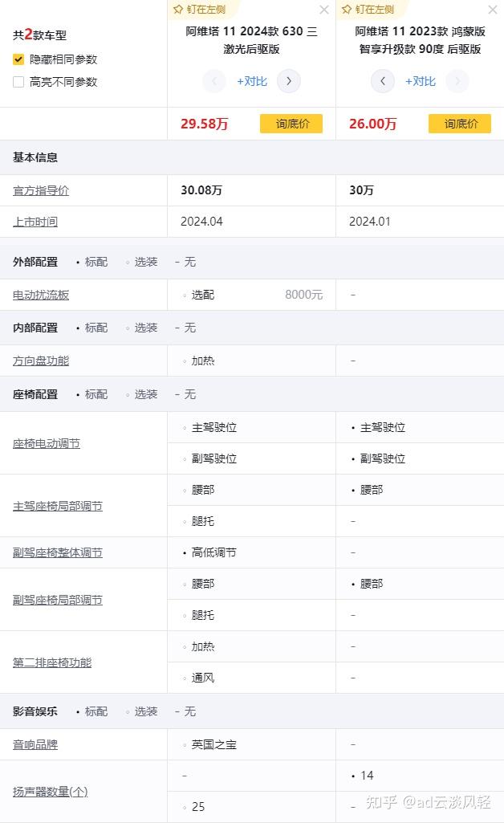
Task: Select the 外部配置 section header
Action: click(35, 262)
